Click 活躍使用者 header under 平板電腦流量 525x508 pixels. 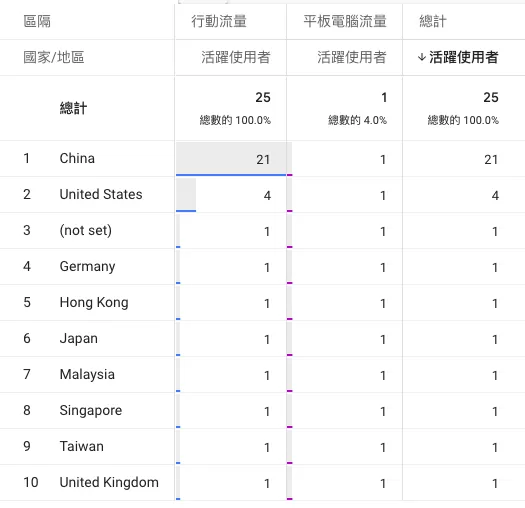pos(352,57)
